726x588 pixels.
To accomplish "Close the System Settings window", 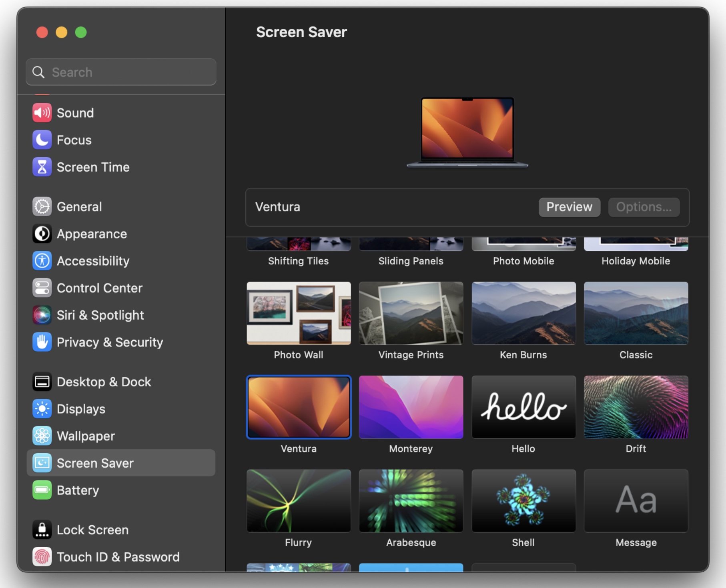I will (42, 32).
